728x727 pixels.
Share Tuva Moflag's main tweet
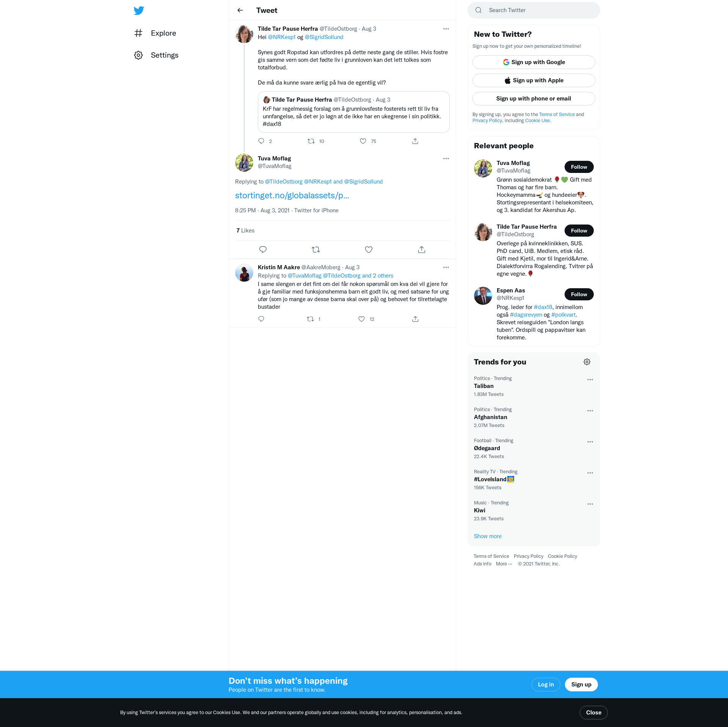coord(422,250)
